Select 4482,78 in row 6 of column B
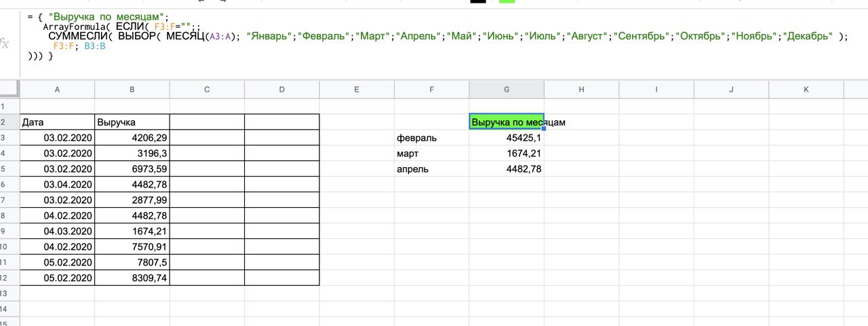Screen dimensions: 868x326 [132, 185]
